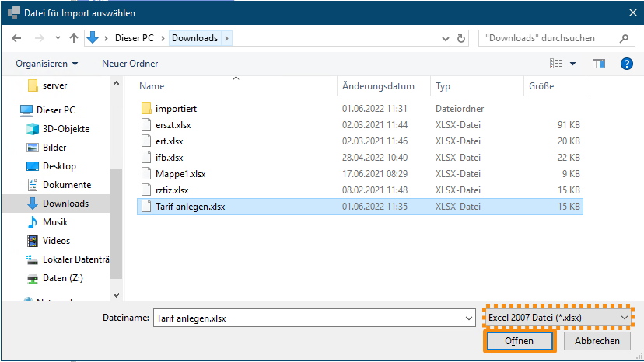Select file 'Mappe1.xlsx'

click(180, 174)
